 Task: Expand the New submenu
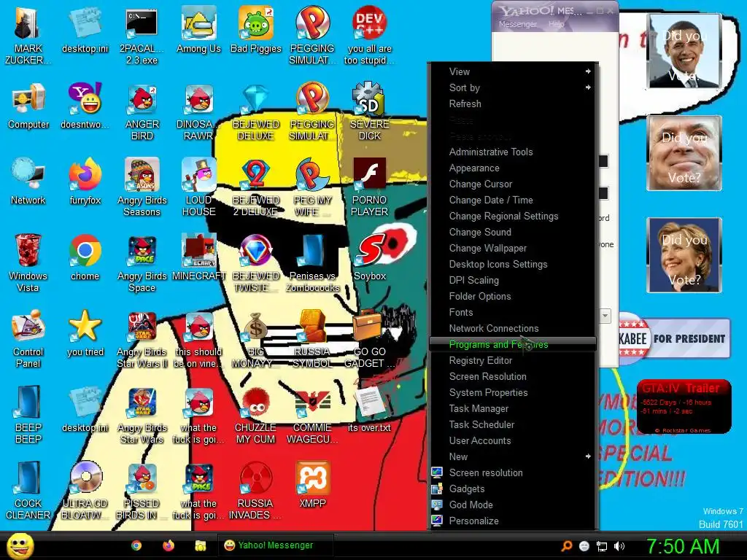(x=513, y=456)
